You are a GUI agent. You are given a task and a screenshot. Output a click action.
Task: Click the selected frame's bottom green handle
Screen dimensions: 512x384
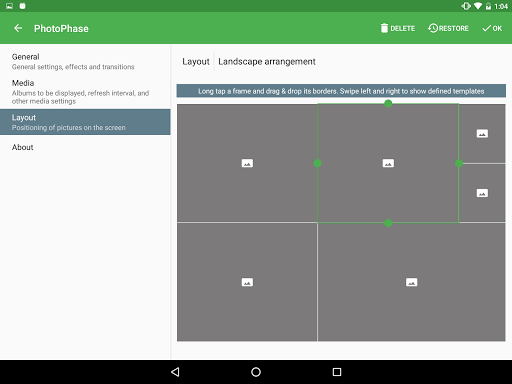(x=388, y=223)
